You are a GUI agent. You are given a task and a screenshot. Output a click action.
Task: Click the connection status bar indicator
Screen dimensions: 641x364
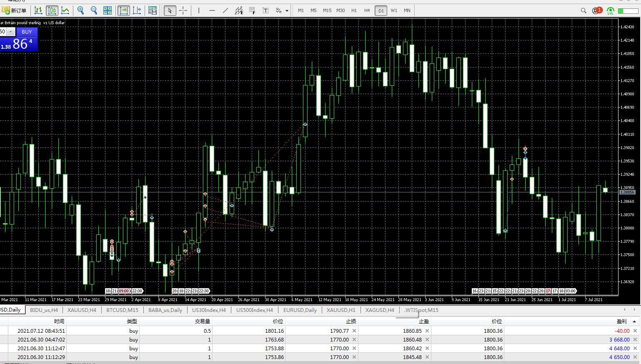click(x=628, y=11)
